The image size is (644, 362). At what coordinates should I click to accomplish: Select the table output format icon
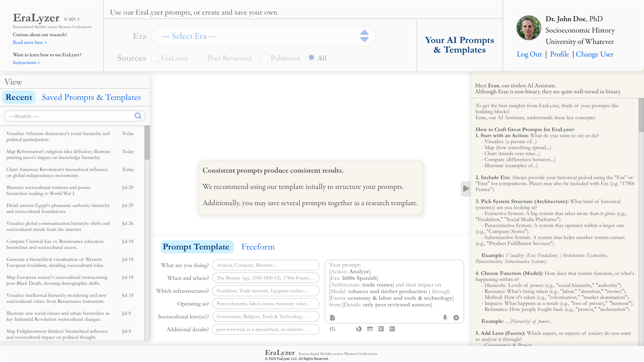point(370,329)
